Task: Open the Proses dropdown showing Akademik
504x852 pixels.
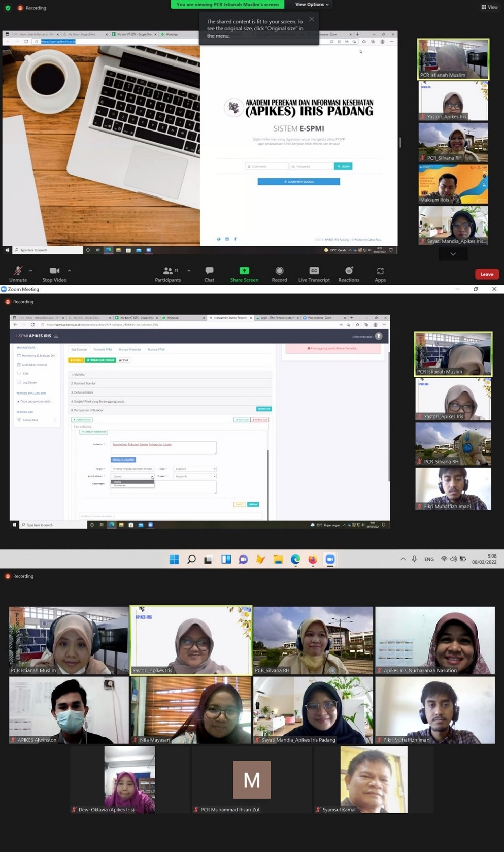Action: point(194,476)
